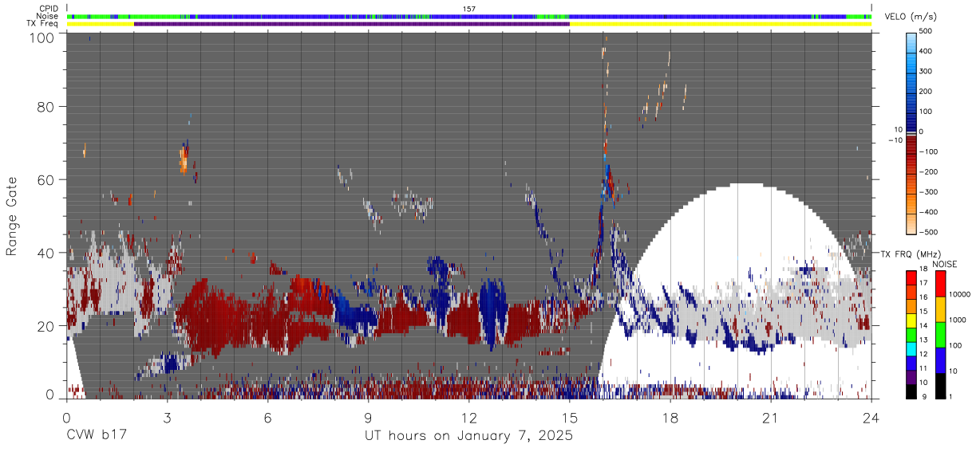The height and width of the screenshot is (452, 980).
Task: Click the CPID label
Action: (49, 8)
